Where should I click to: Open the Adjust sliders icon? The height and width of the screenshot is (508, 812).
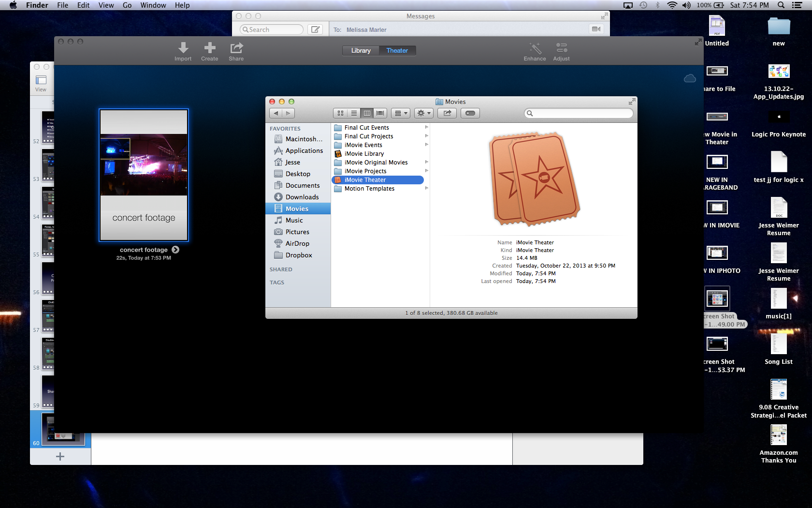[x=561, y=47]
